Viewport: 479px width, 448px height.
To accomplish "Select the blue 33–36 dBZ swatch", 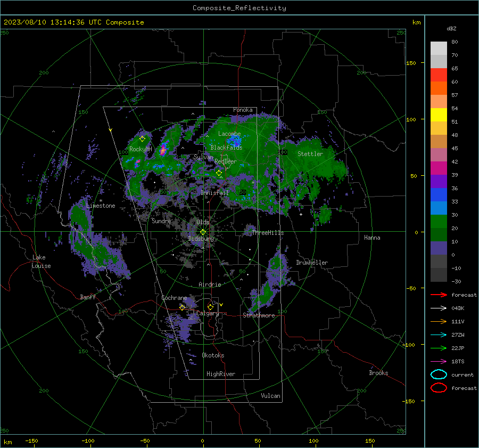I will click(439, 194).
